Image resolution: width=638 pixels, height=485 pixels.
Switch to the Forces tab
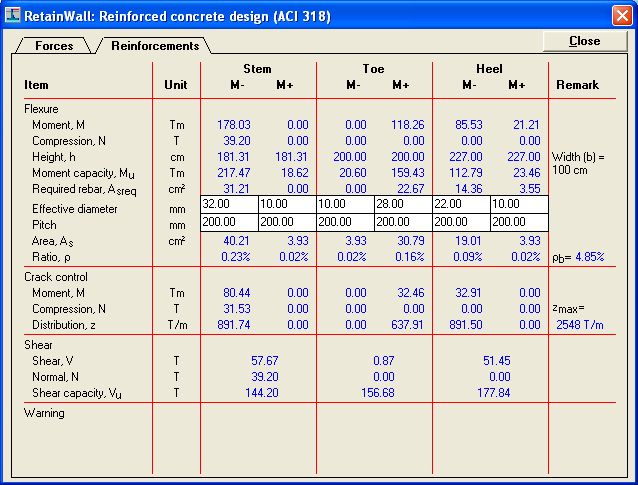tap(54, 46)
